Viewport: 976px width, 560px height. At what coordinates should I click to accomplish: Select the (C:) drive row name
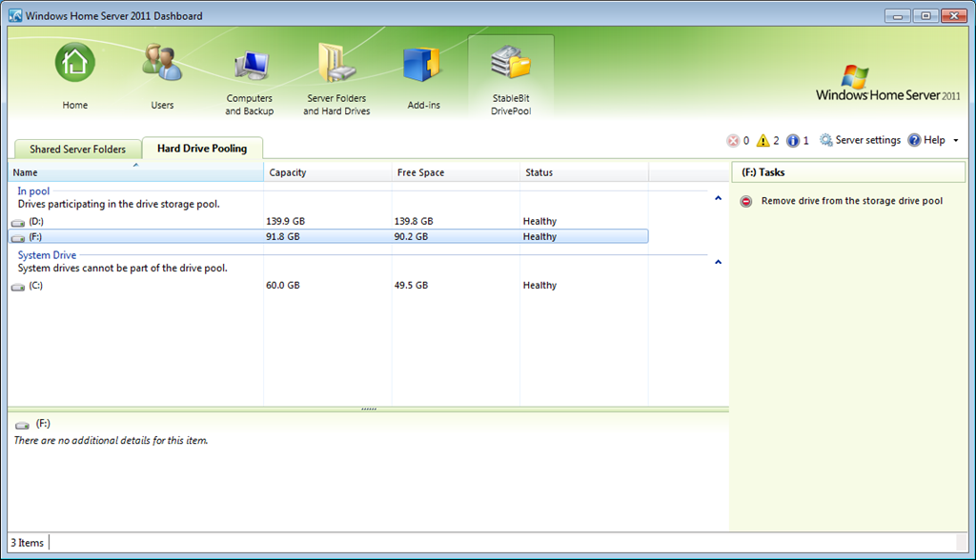(x=35, y=285)
